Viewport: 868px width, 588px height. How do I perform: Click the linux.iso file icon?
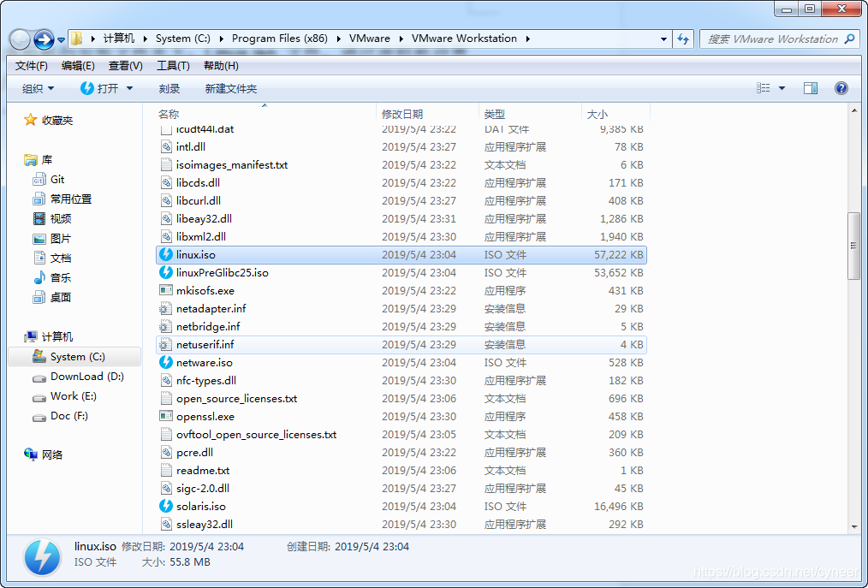coord(165,255)
